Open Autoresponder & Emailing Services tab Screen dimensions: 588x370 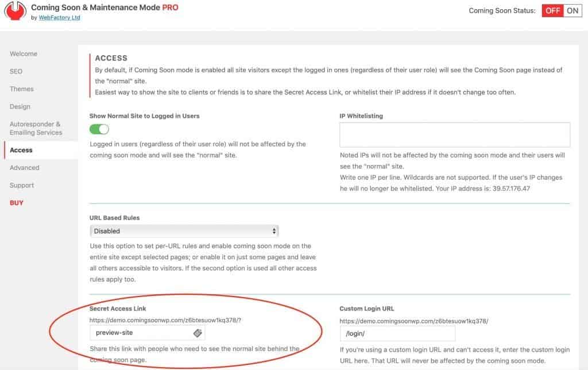[36, 128]
